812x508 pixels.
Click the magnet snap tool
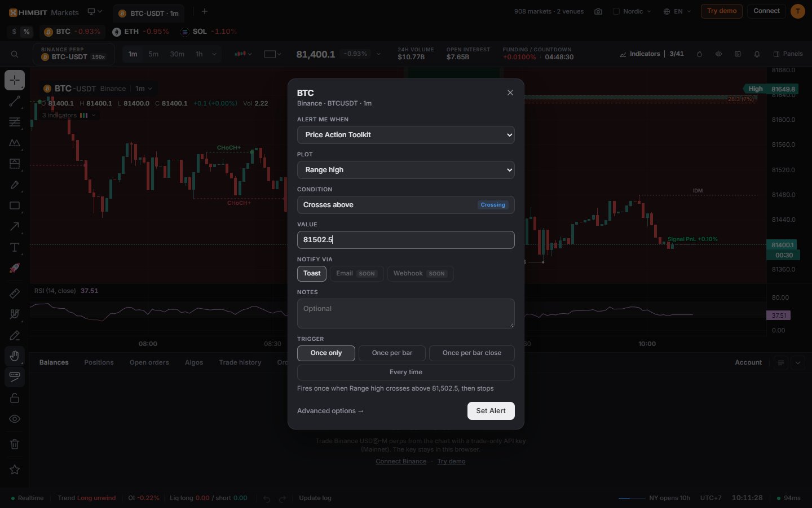click(x=15, y=314)
